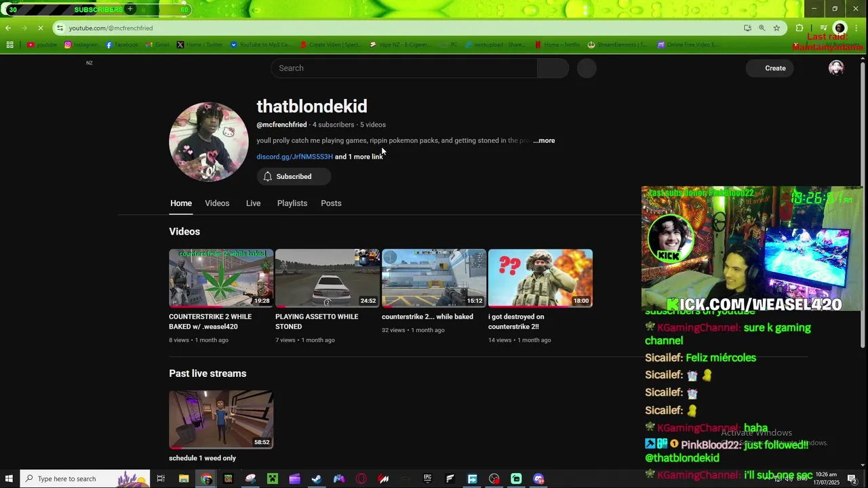
Task: Switch to the Live channel tab
Action: point(253,203)
